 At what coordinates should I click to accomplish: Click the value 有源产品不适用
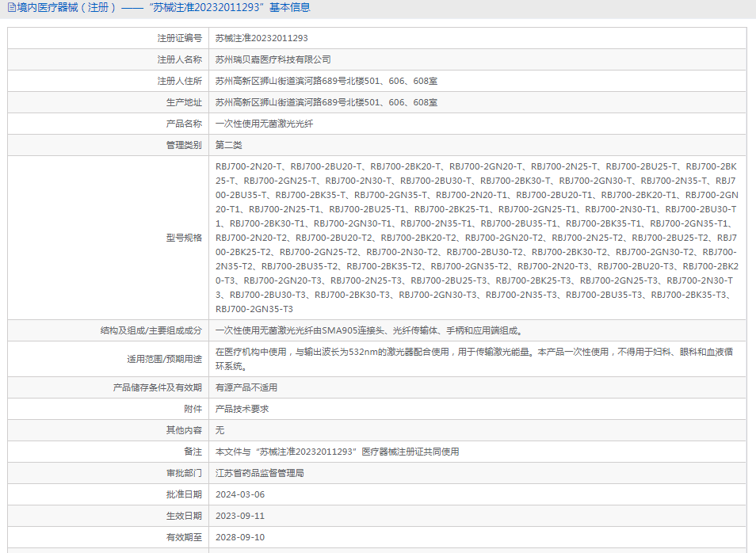coord(246,387)
